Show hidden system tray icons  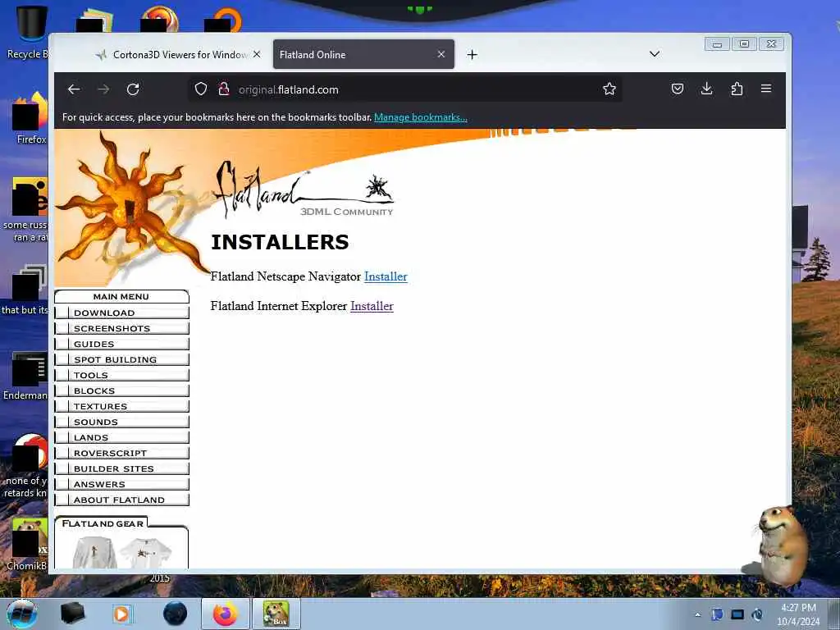pos(697,614)
